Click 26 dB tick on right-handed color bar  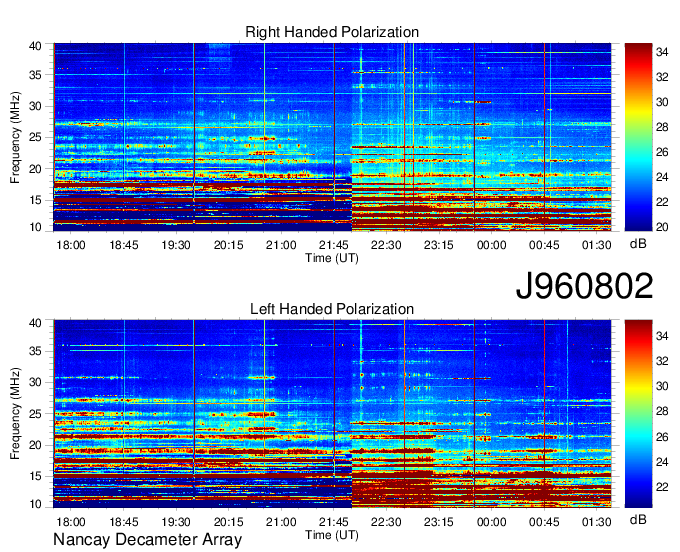click(662, 152)
